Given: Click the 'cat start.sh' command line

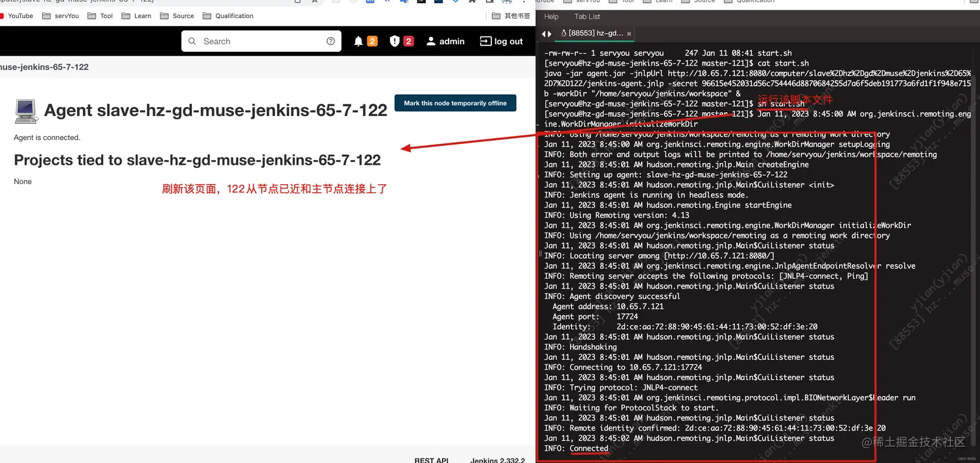Looking at the screenshot, I should pyautogui.click(x=677, y=64).
